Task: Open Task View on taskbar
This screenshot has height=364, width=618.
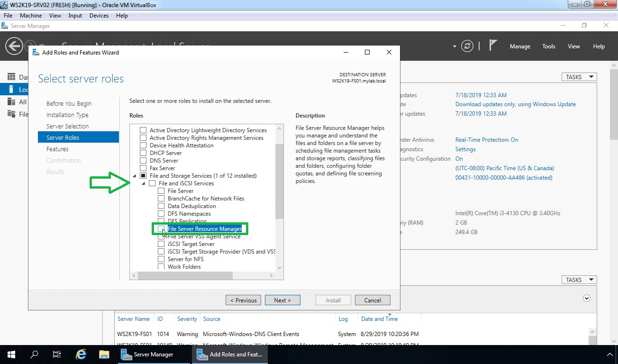Action: pyautogui.click(x=57, y=354)
